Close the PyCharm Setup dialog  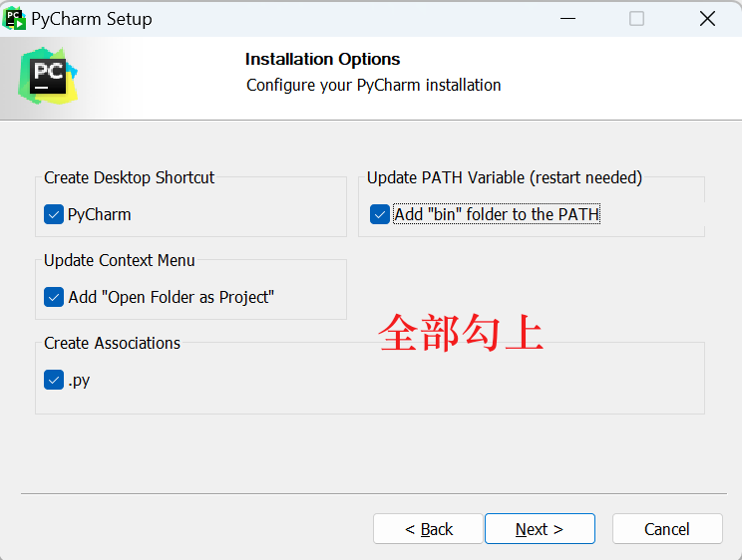coord(707,19)
